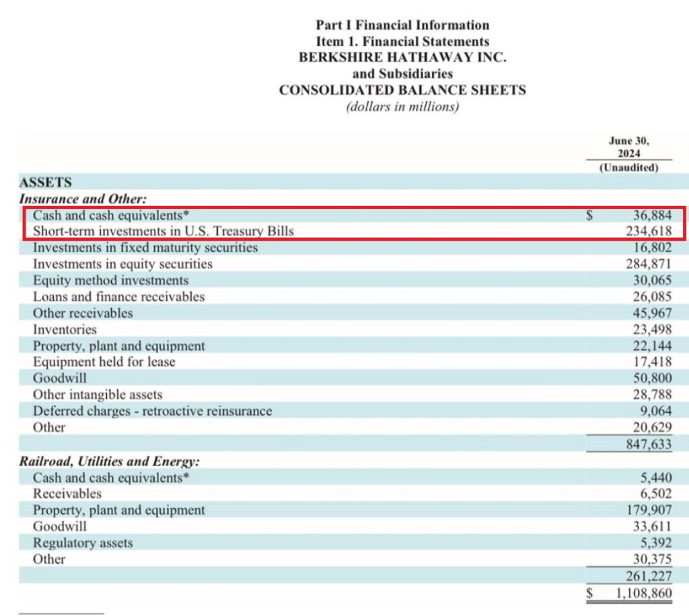Click 'Other' label in the 20,629 row
This screenshot has width=689, height=616.
point(48,427)
